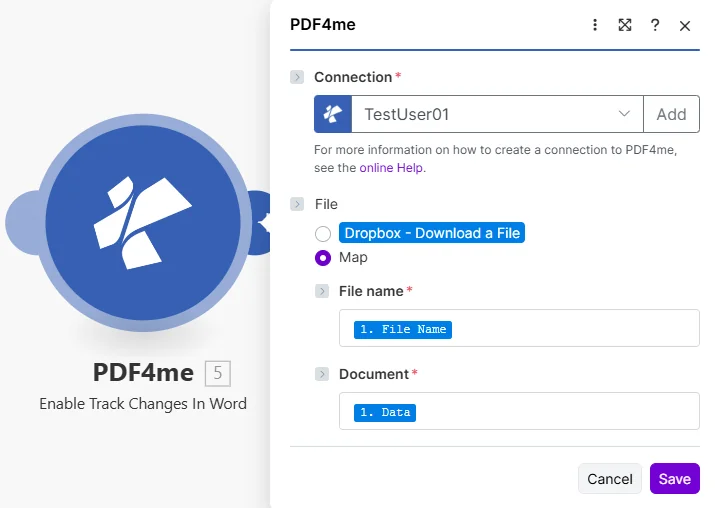Click the Document field label
Image resolution: width=715 pixels, height=508 pixels.
373,374
